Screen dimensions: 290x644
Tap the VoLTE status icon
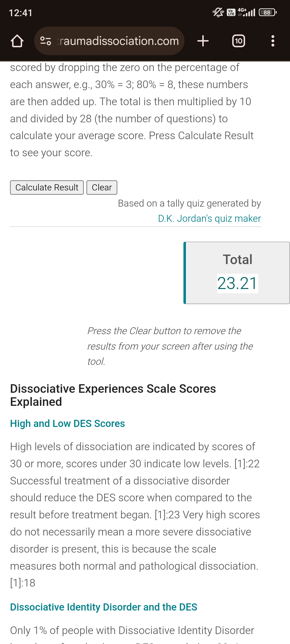click(231, 13)
